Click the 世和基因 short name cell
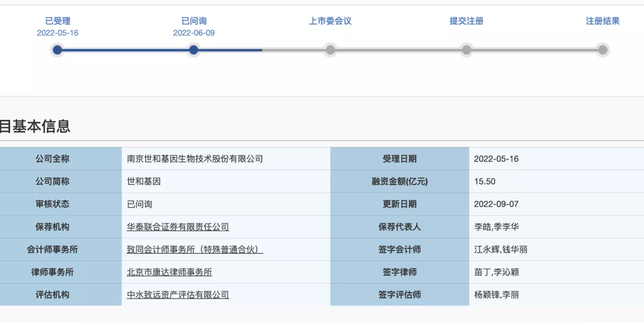The width and height of the screenshot is (644, 323). pyautogui.click(x=144, y=182)
